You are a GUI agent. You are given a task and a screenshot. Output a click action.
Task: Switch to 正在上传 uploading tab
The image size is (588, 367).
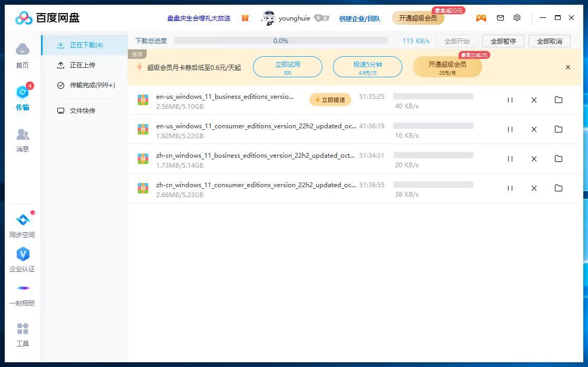tap(83, 65)
